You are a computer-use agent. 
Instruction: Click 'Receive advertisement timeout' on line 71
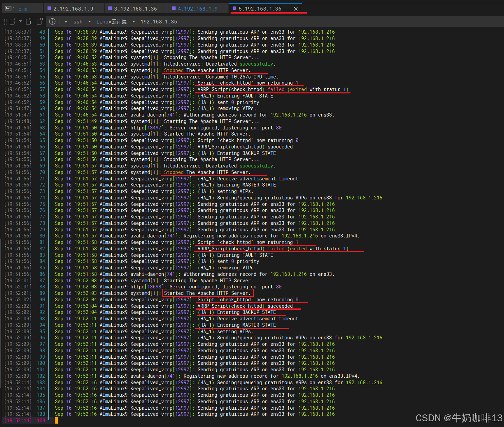(258, 179)
